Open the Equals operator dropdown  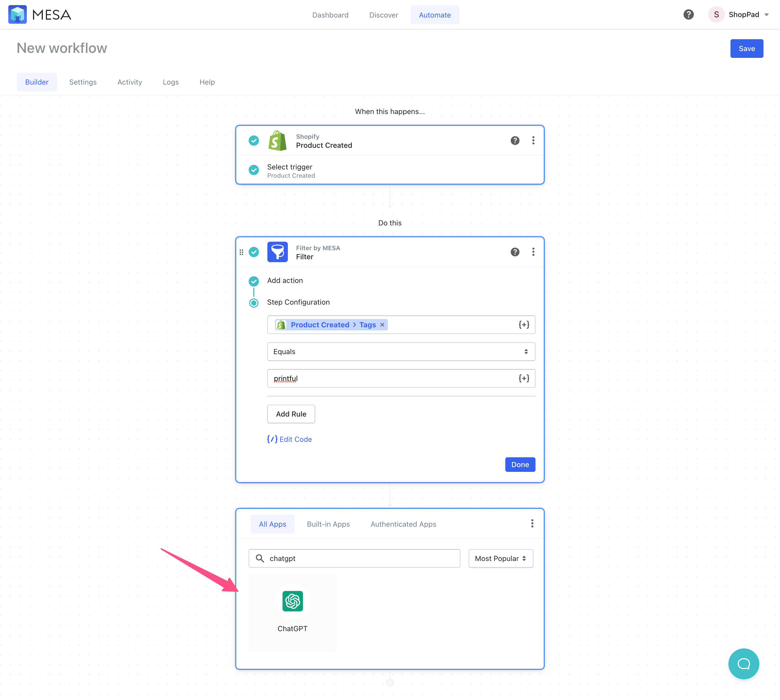click(x=401, y=352)
